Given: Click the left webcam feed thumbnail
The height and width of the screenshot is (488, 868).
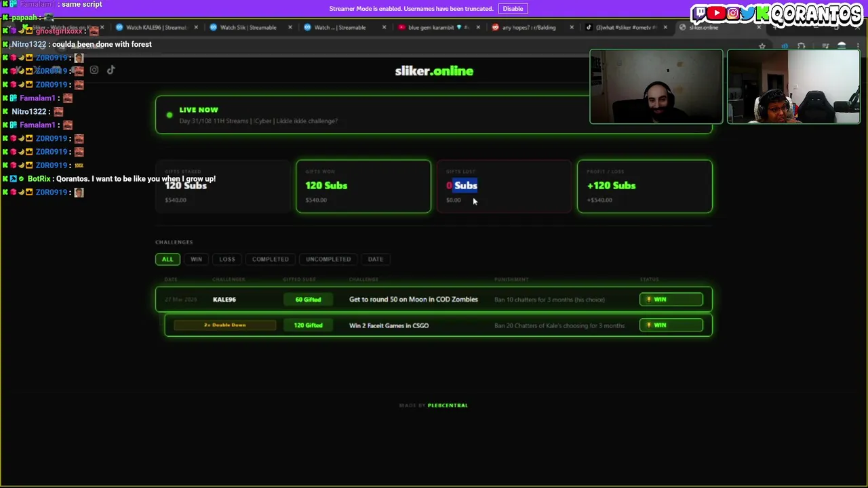Looking at the screenshot, I should point(656,87).
